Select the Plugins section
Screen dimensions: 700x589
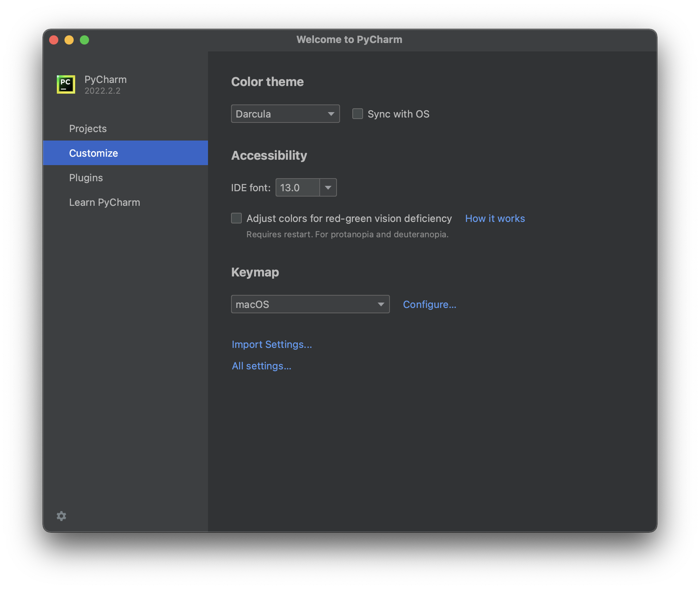(x=86, y=177)
